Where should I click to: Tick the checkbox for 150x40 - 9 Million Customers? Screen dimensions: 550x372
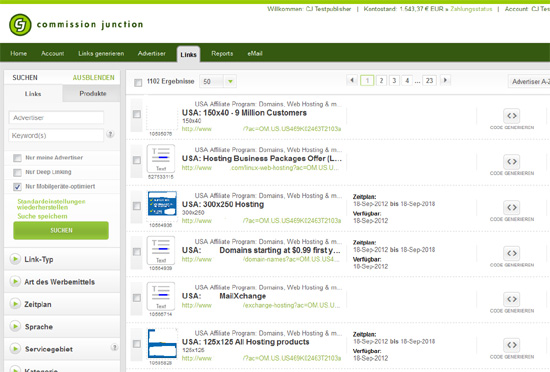137,114
